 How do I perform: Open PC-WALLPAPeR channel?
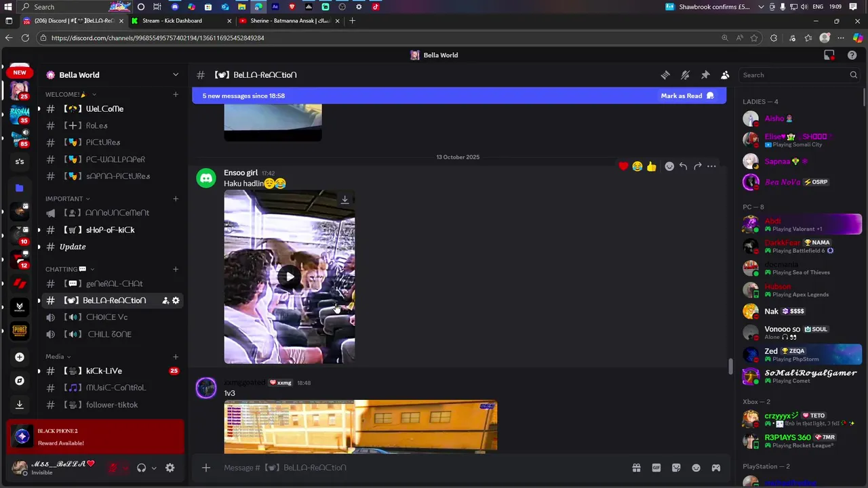[x=112, y=159]
